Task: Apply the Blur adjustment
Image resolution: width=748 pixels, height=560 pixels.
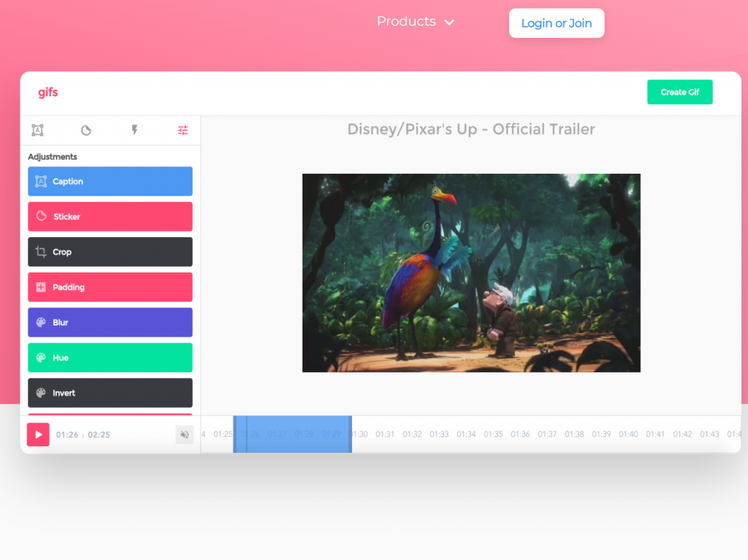Action: (110, 323)
